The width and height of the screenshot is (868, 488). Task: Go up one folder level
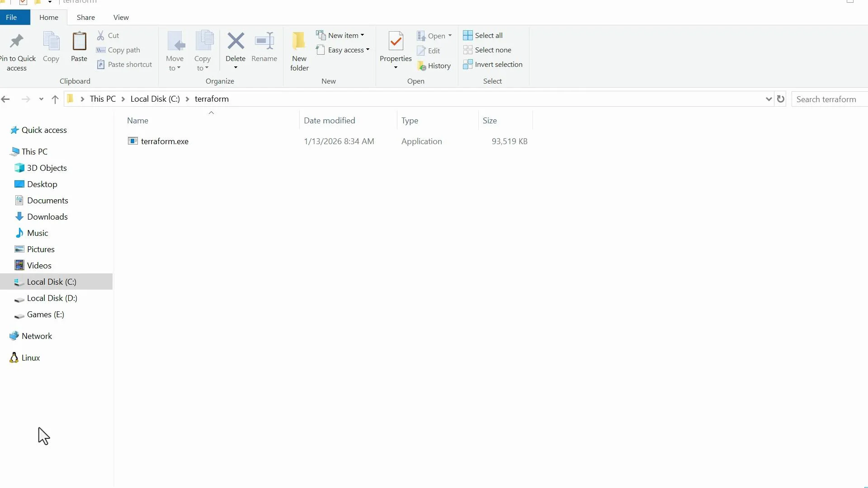point(55,99)
